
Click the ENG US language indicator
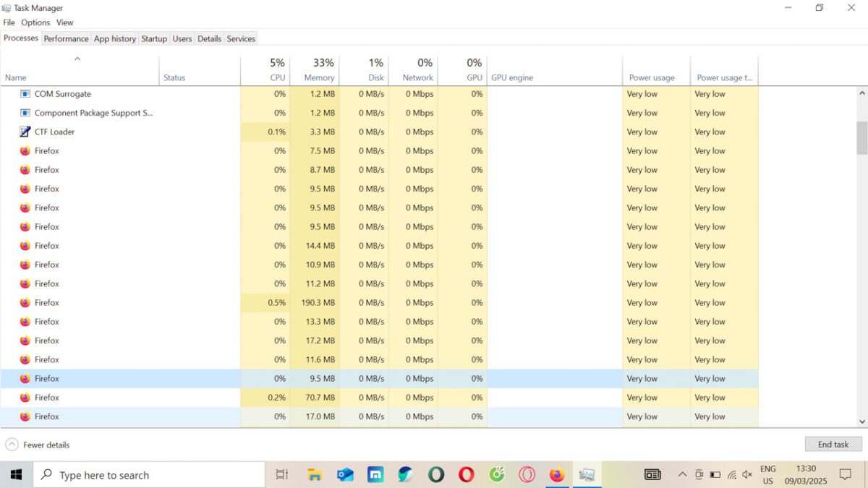767,475
